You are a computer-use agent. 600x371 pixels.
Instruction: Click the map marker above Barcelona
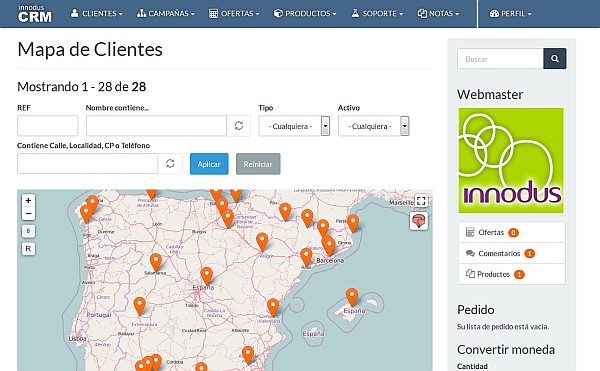[x=329, y=246]
